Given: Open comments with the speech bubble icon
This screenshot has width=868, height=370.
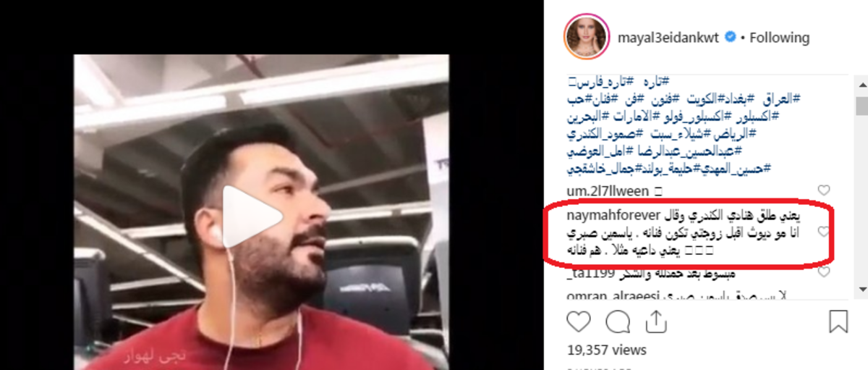Looking at the screenshot, I should click(x=617, y=321).
